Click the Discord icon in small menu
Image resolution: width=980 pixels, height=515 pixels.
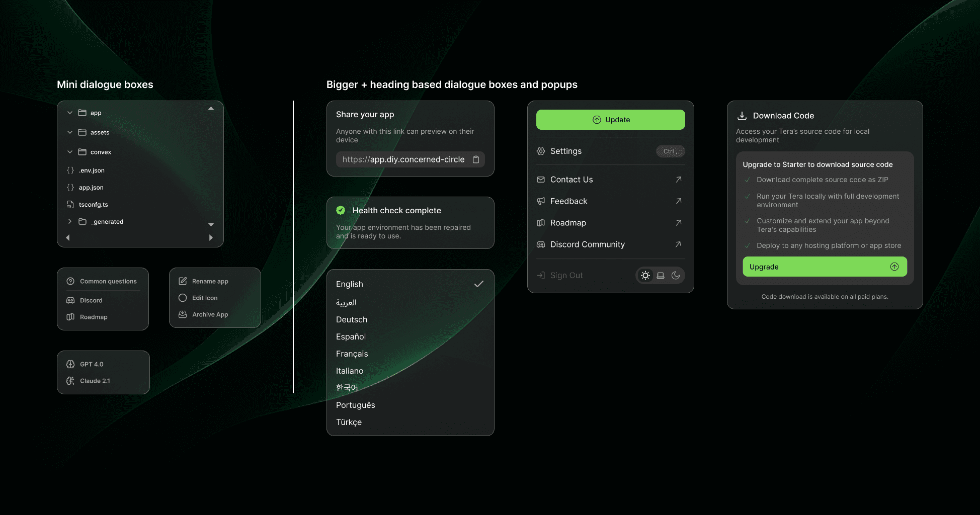[70, 300]
